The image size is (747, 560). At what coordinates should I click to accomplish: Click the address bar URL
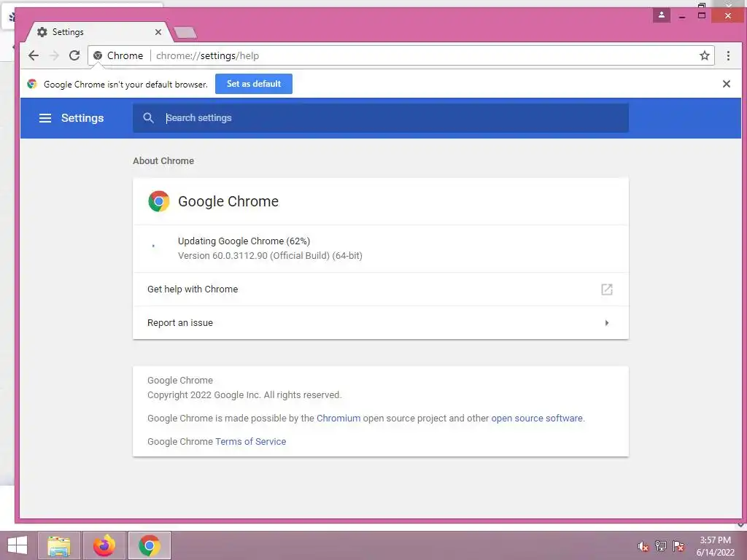(x=207, y=55)
